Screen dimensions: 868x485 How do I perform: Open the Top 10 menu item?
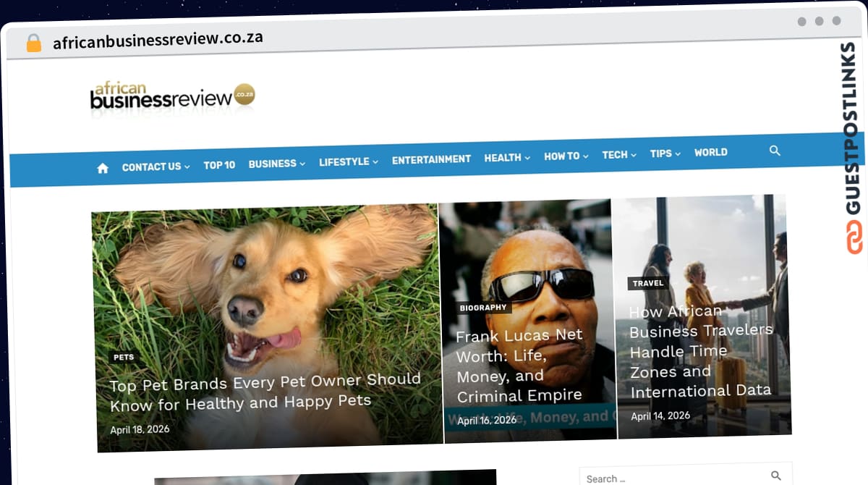tap(219, 165)
